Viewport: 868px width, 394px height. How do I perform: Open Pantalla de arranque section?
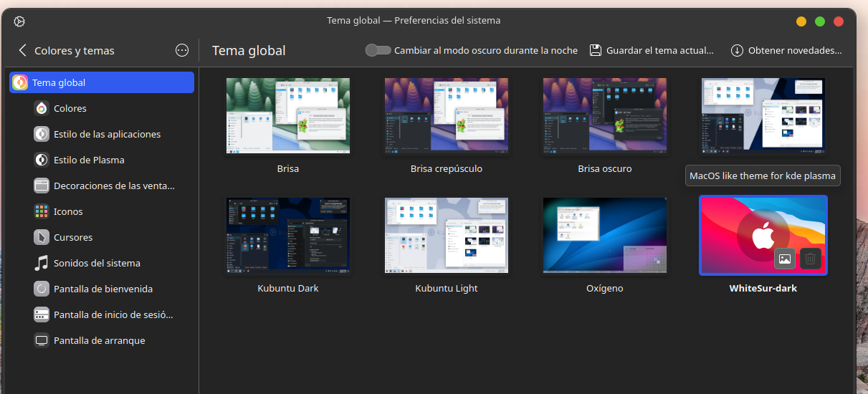click(102, 340)
